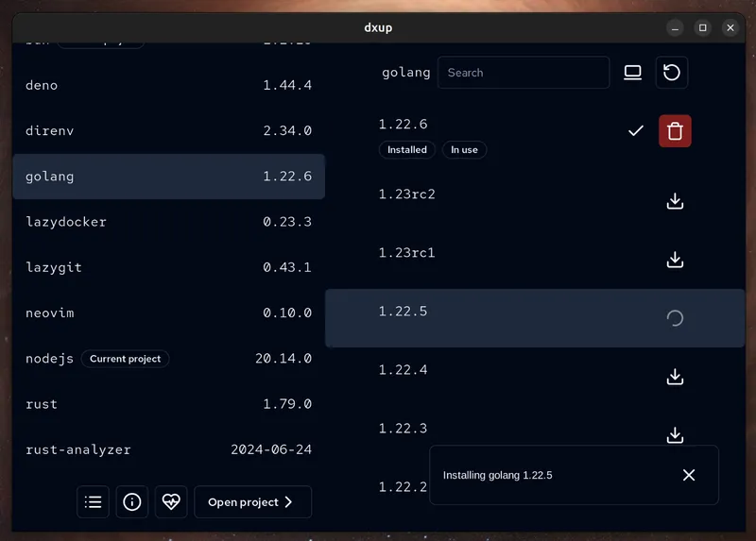This screenshot has height=541, width=756.
Task: Click version text 1.22.3
Action: (x=404, y=429)
